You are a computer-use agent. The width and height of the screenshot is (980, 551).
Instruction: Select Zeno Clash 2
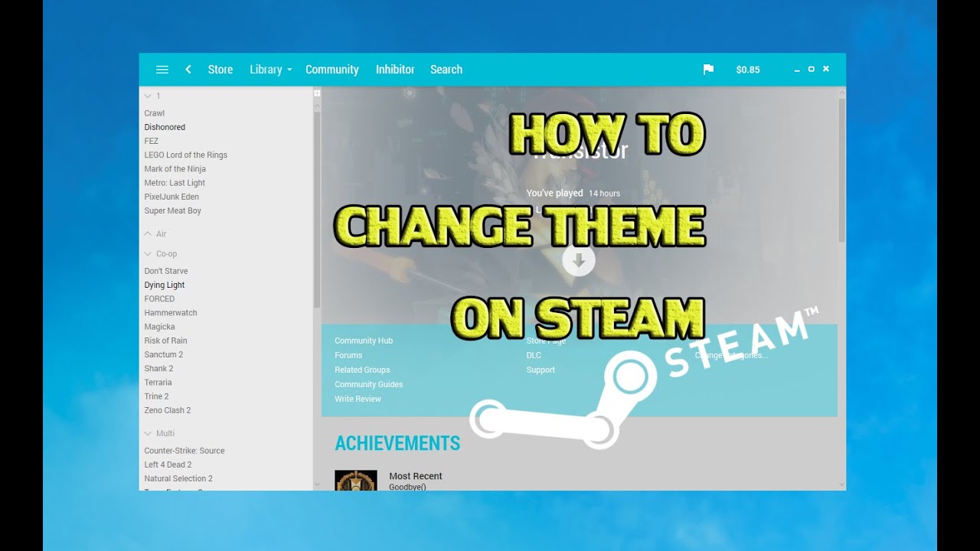click(x=168, y=410)
